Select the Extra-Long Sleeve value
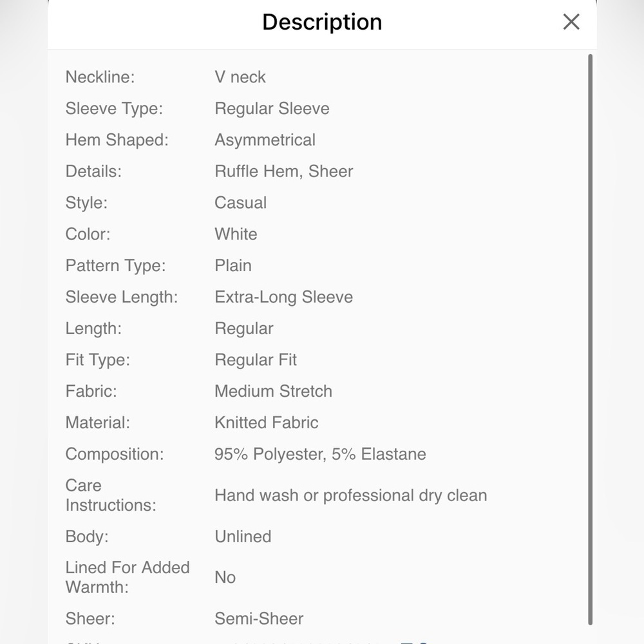 [284, 297]
